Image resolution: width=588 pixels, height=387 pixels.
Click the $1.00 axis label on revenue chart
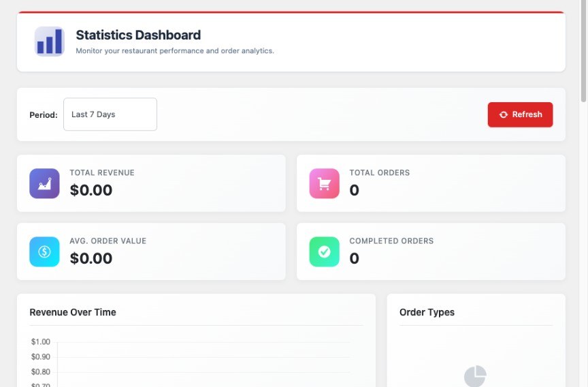coord(41,342)
